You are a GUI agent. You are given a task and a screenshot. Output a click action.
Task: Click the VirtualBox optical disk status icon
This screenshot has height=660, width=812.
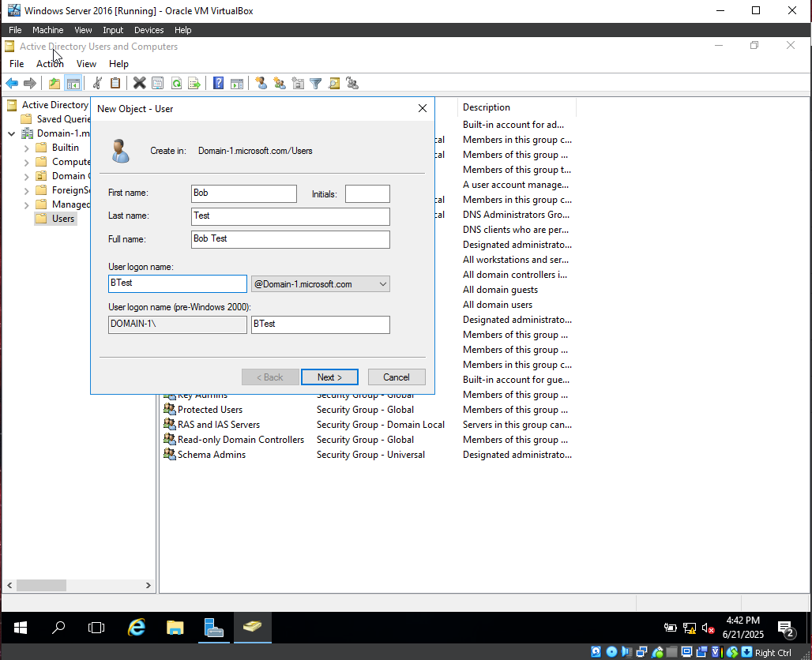(611, 652)
